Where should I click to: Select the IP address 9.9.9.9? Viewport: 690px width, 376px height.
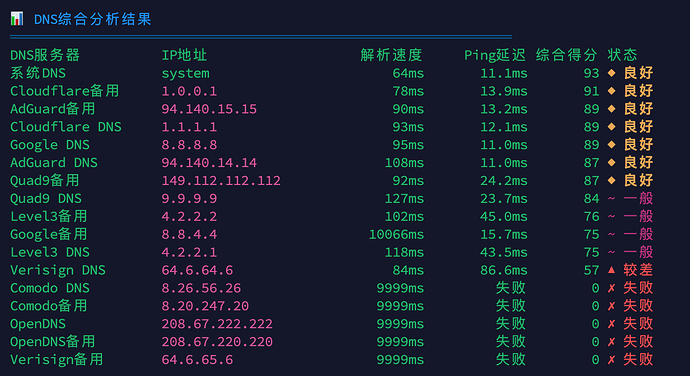[x=189, y=199]
